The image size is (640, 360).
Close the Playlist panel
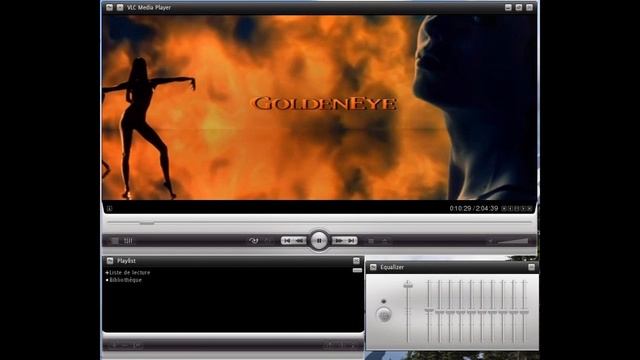(356, 261)
